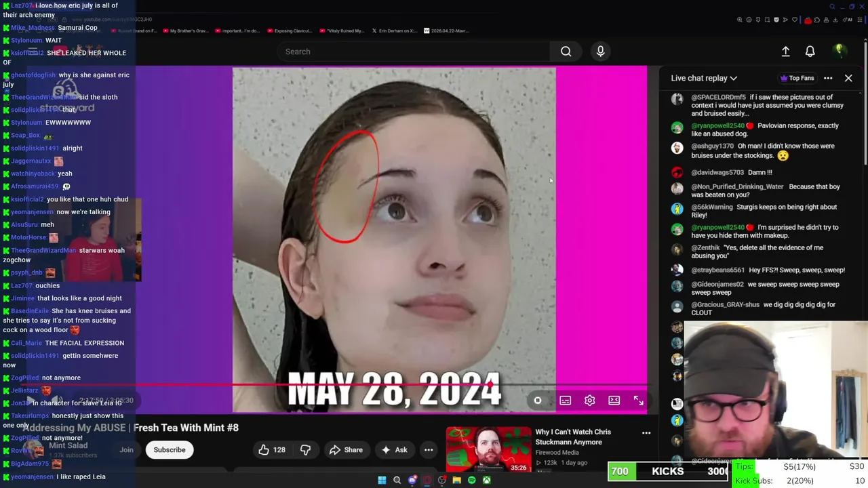
Task: Open the browser extensions cube icon
Action: click(817, 20)
